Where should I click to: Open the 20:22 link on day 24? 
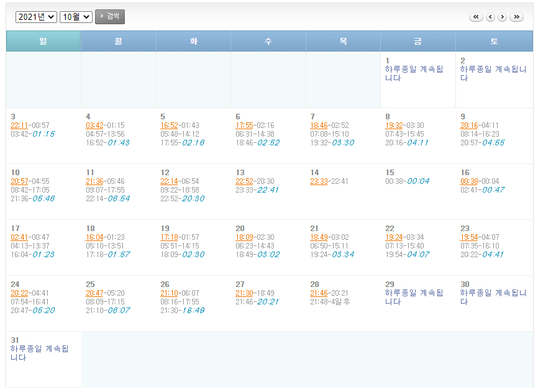19,293
